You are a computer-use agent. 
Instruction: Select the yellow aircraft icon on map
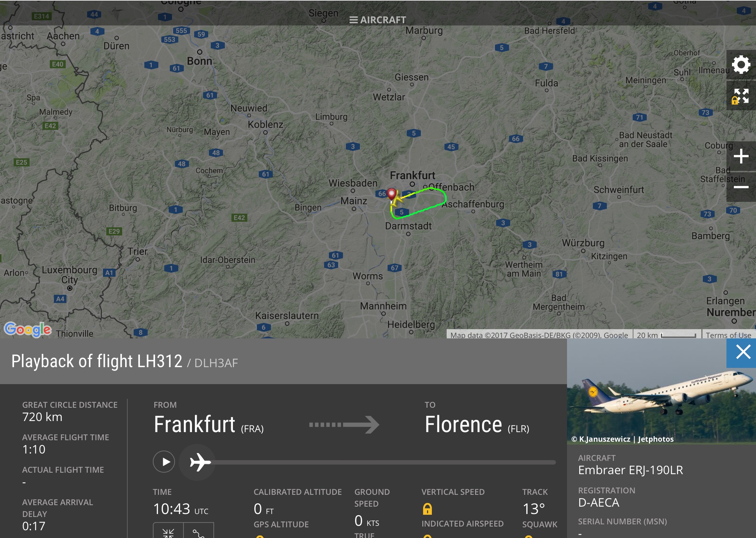click(396, 200)
